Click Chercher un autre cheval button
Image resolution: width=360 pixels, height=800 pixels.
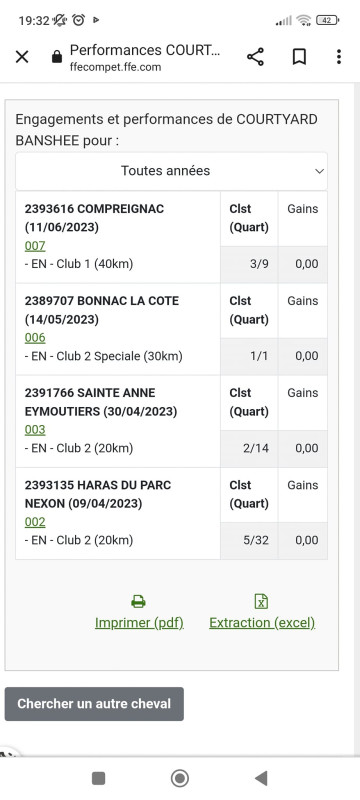click(x=94, y=704)
